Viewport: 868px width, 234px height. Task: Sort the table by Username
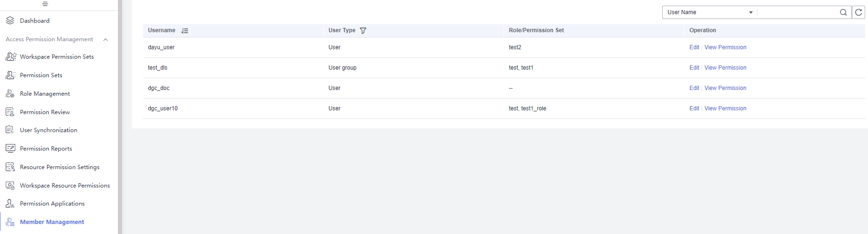click(x=185, y=30)
